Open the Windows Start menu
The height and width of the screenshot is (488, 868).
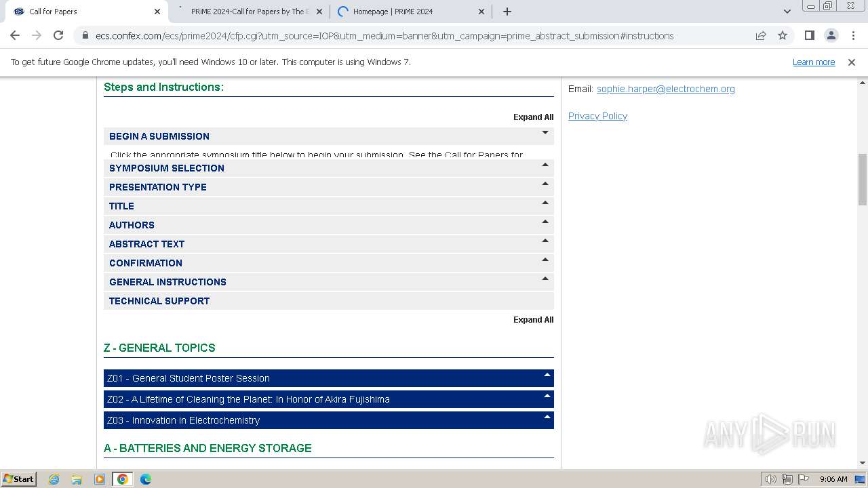click(x=19, y=479)
